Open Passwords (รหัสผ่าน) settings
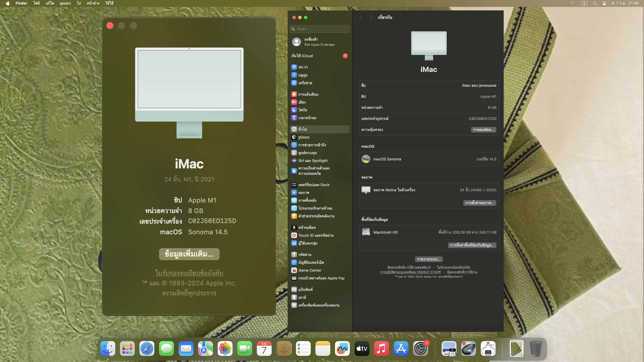This screenshot has height=362, width=644. tap(319, 255)
